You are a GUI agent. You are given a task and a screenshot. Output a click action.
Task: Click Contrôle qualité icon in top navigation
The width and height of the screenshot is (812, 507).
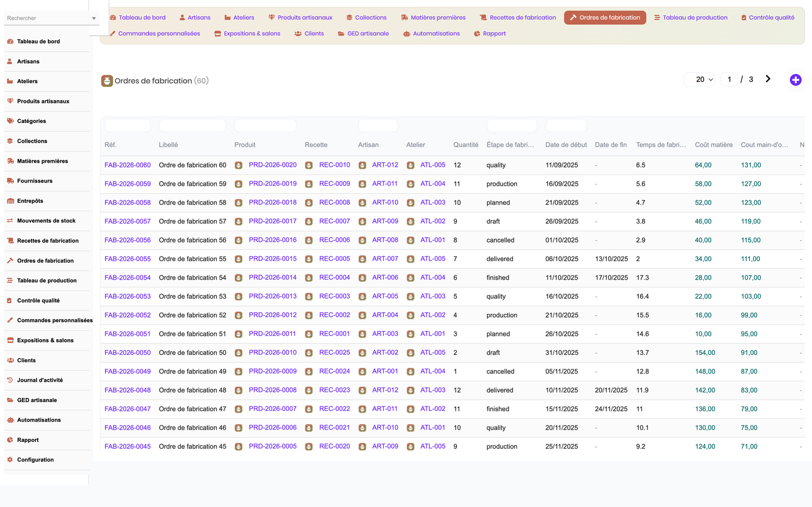point(743,17)
